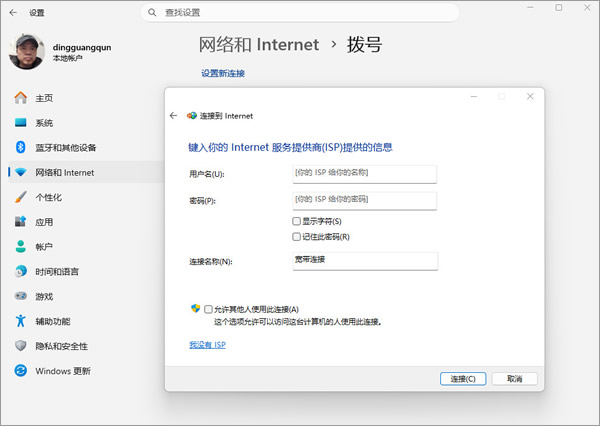The height and width of the screenshot is (426, 600).
Task: Go back using the dialog's back arrow
Action: (175, 116)
